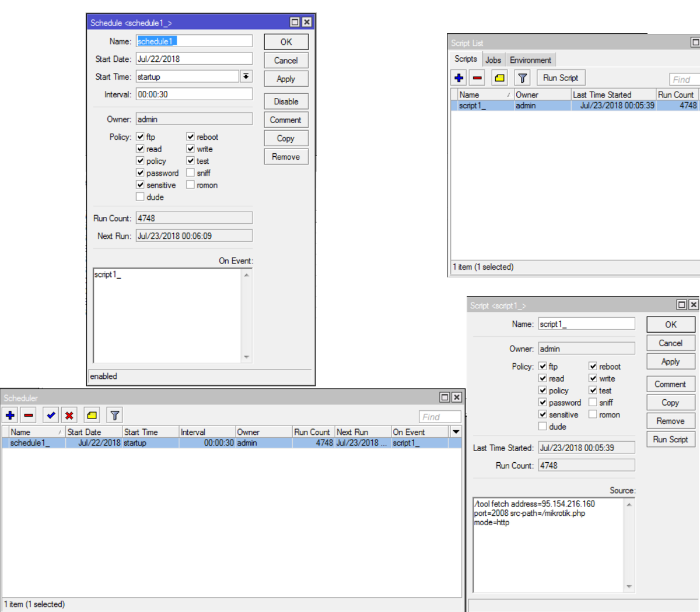Click Apply button in Script dialog
The image size is (700, 612).
click(670, 361)
